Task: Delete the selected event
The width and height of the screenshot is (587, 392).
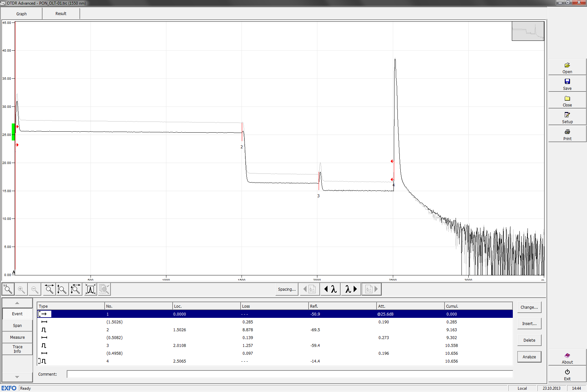Action: click(x=529, y=340)
